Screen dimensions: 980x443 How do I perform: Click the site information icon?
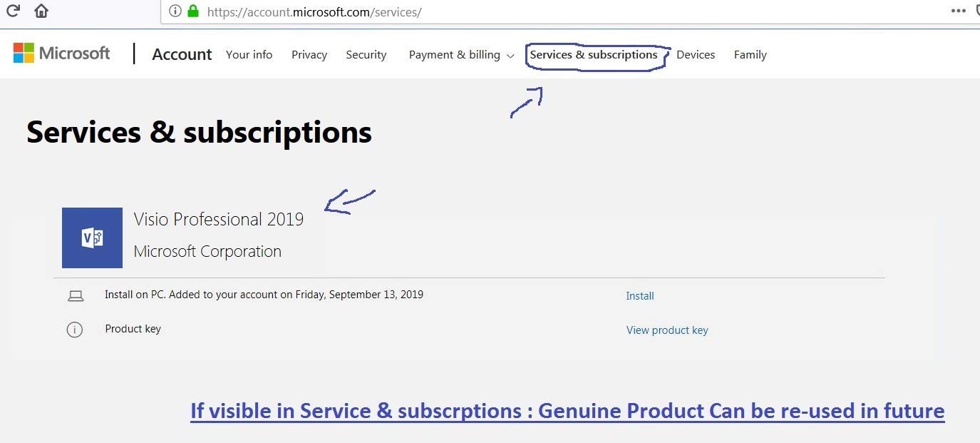tap(175, 11)
